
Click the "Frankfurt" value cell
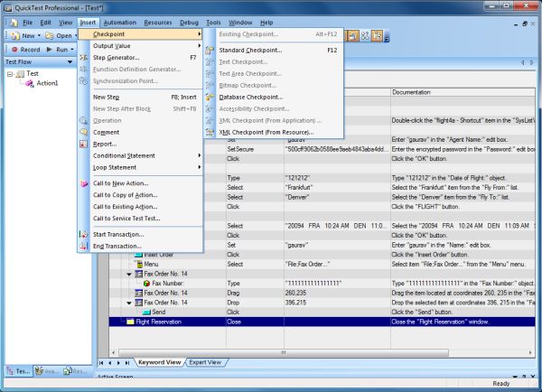coord(337,188)
